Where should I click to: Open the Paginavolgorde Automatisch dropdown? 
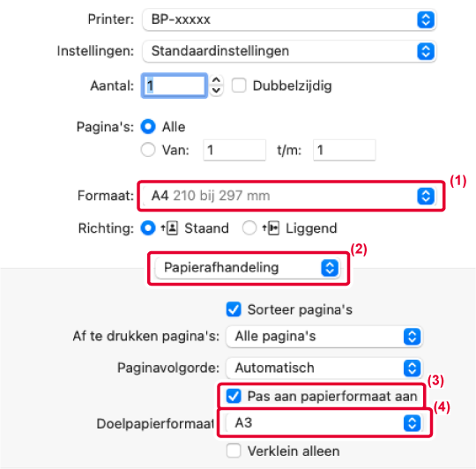tap(324, 368)
